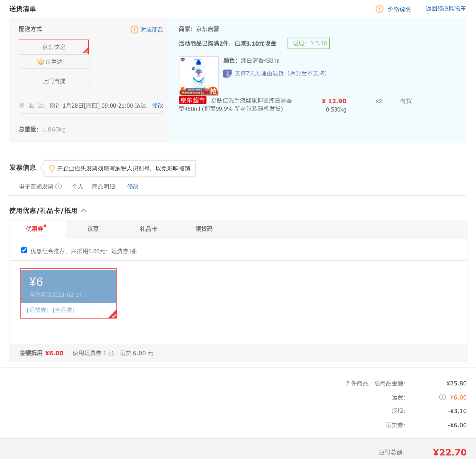Click the product price ¥12.90
Viewport: 476px width, 459px height.
click(334, 101)
